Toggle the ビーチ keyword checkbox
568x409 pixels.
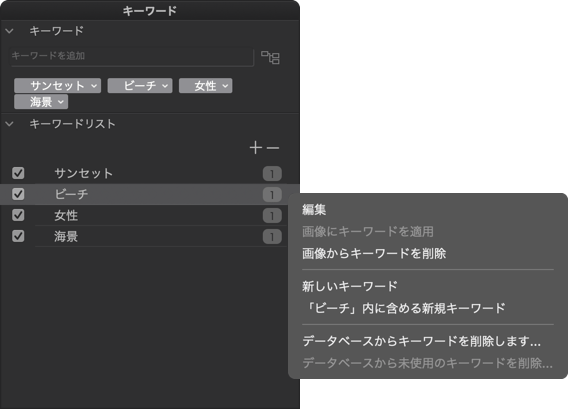point(18,194)
